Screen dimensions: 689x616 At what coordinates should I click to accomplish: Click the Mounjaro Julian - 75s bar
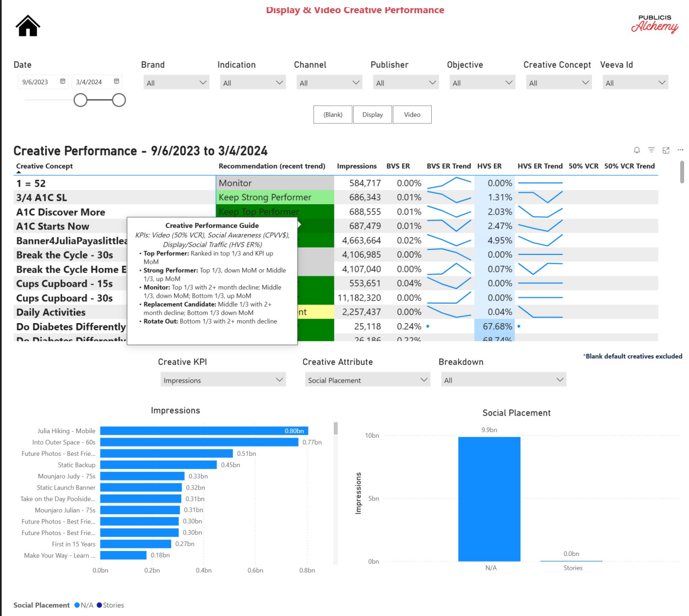[x=140, y=510]
